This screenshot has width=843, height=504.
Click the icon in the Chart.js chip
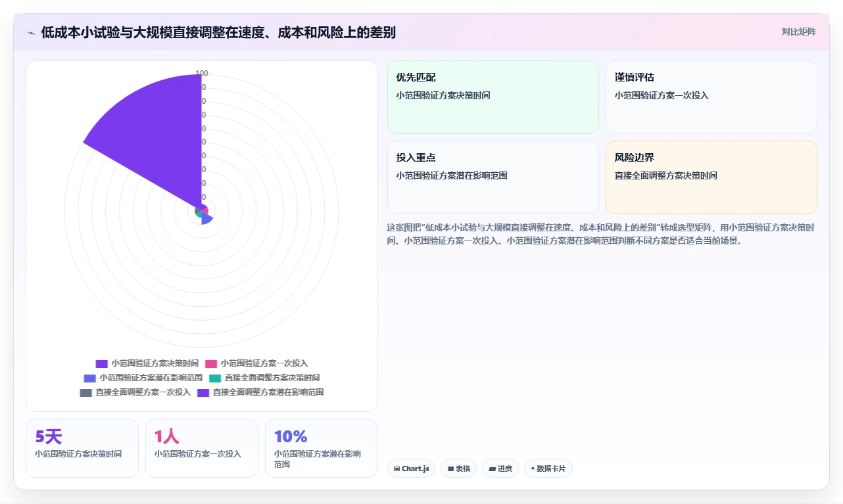(397, 469)
